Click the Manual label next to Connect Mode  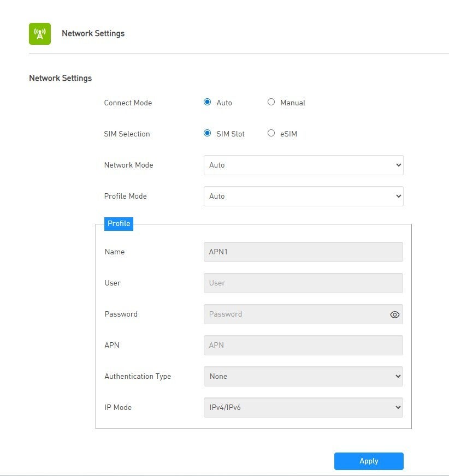click(293, 103)
